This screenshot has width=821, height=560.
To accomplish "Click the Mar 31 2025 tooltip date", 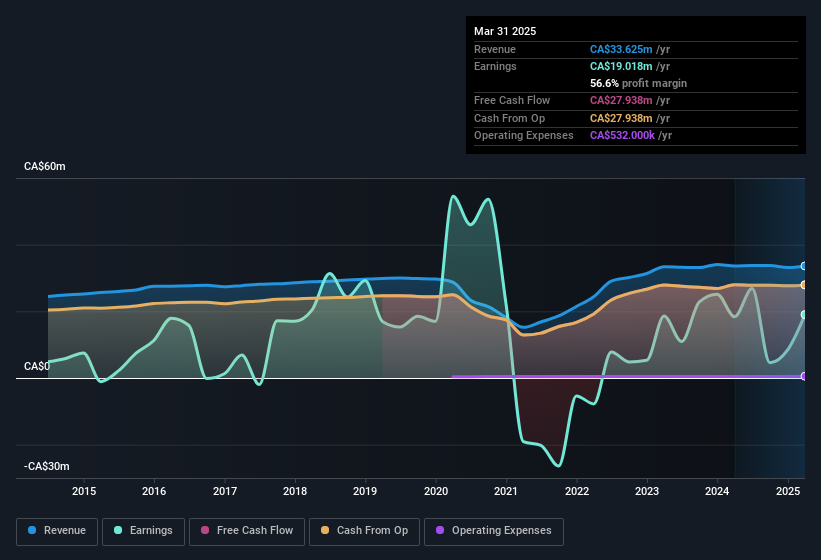I will [x=505, y=31].
